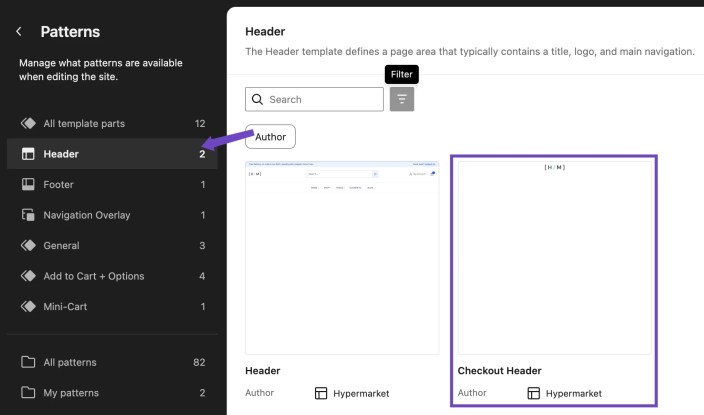
Task: Click the count 3 beside General
Action: click(x=202, y=246)
